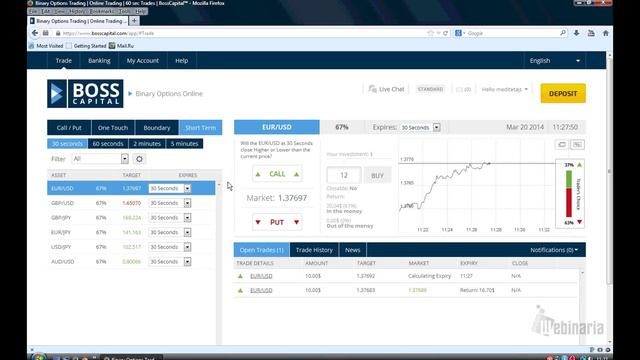The image size is (640, 360).
Task: Click the BUY button
Action: click(377, 176)
